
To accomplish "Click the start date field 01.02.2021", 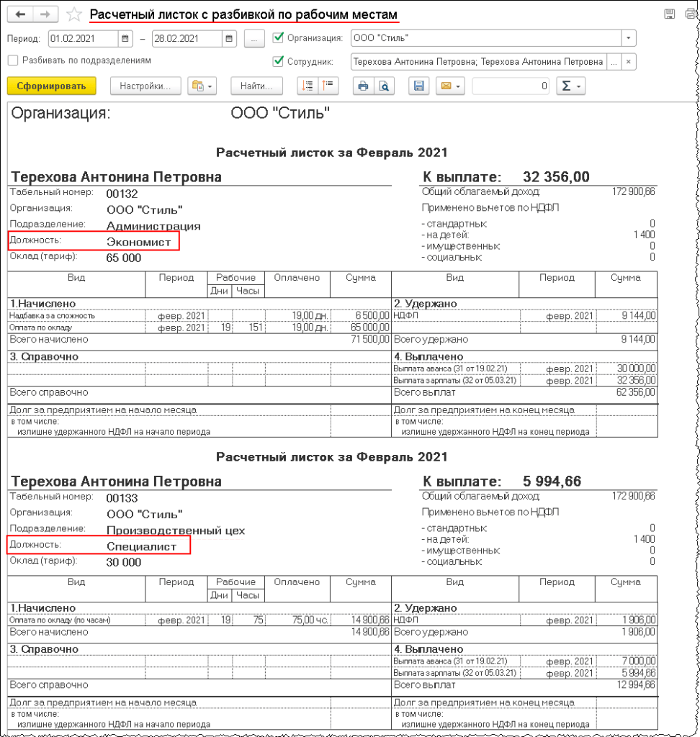I will click(84, 39).
